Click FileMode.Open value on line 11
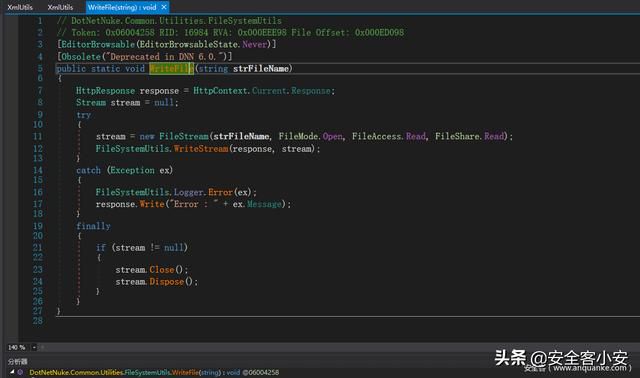 coord(311,136)
